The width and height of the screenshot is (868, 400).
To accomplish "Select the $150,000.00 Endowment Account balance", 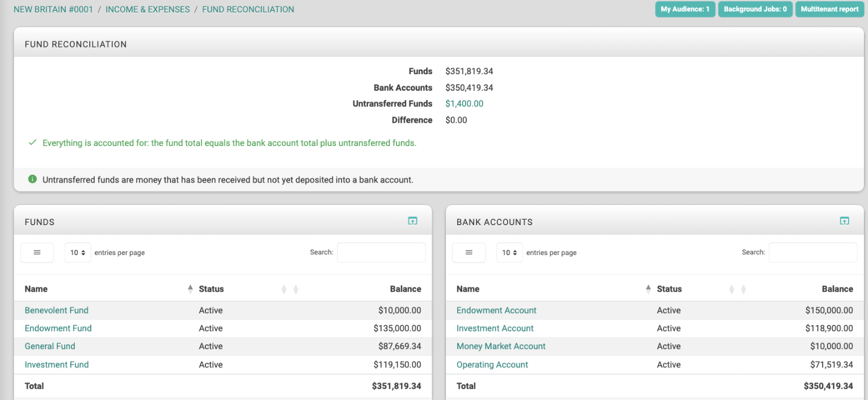I will click(829, 310).
